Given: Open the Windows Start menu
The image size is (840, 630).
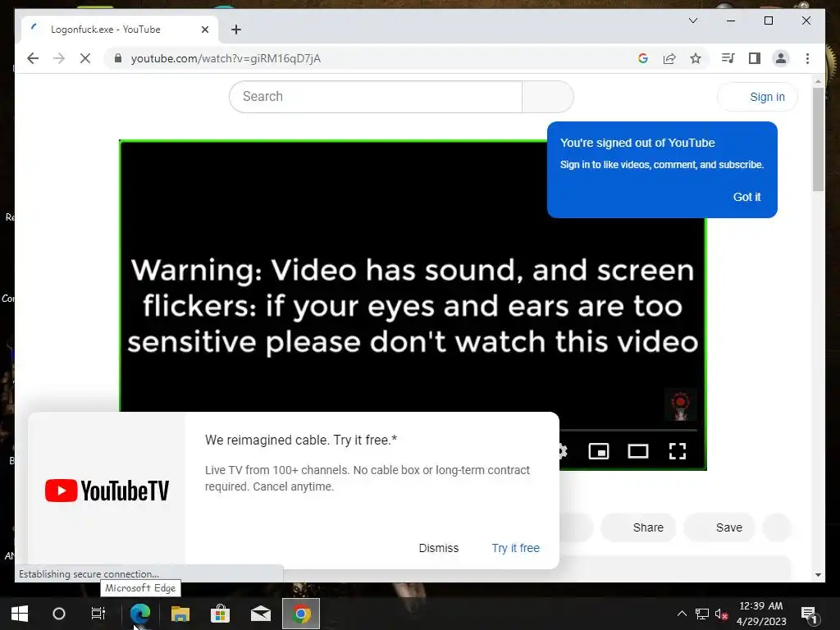Looking at the screenshot, I should (x=20, y=614).
